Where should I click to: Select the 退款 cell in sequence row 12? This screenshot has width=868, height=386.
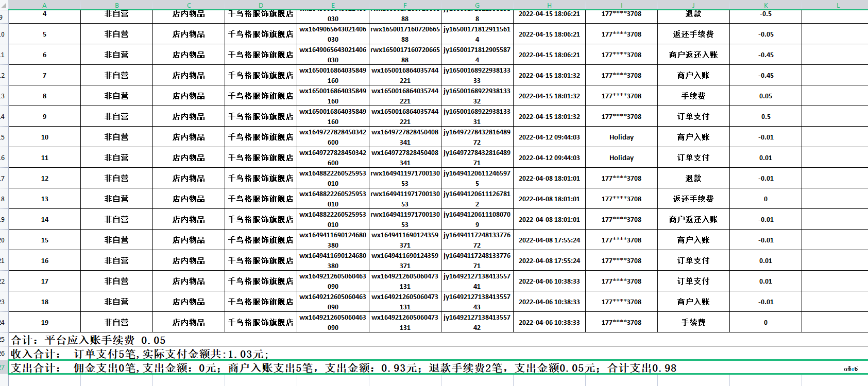(x=693, y=179)
